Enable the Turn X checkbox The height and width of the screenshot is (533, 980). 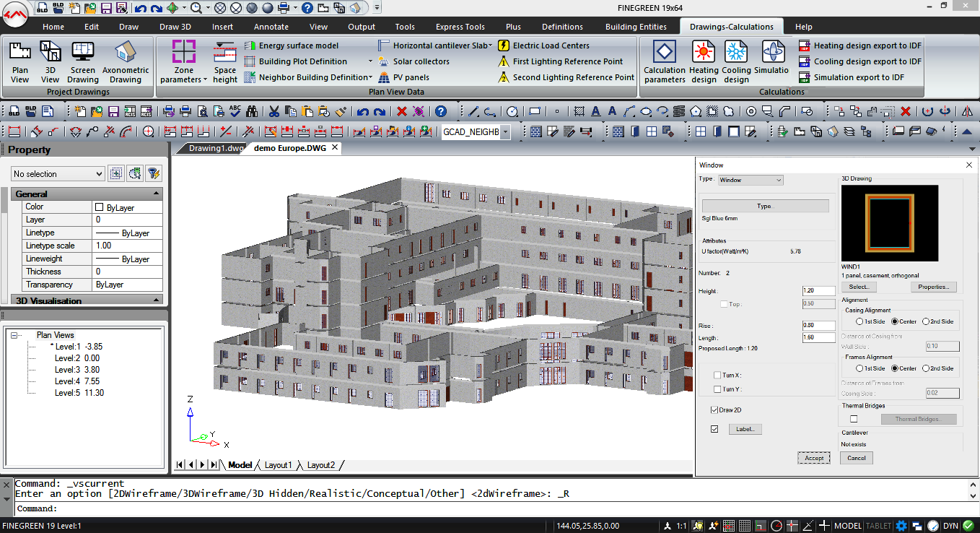[717, 376]
